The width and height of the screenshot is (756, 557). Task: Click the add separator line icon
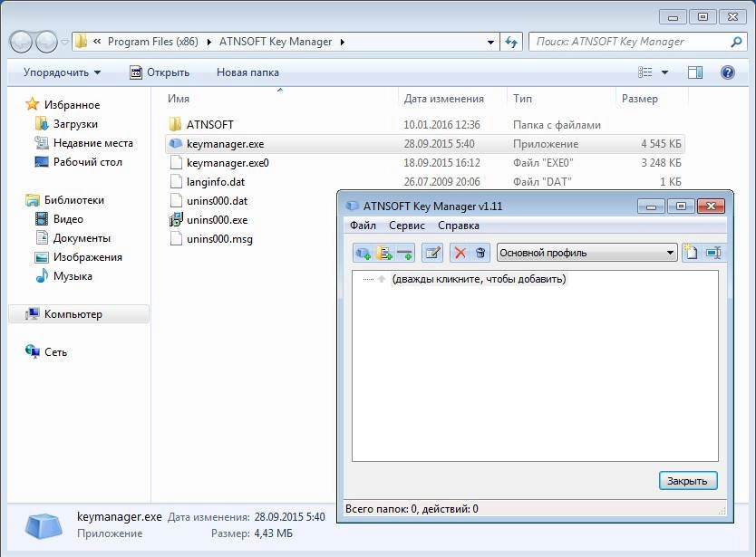pyautogui.click(x=404, y=253)
